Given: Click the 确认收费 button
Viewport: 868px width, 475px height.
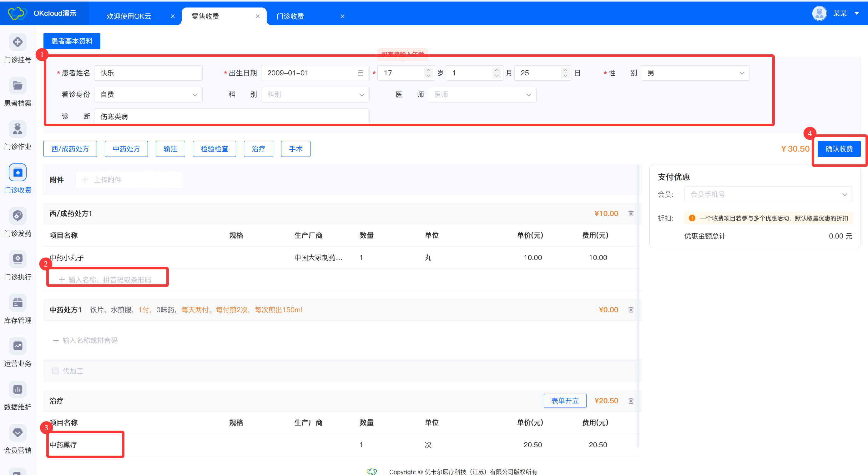Looking at the screenshot, I should 839,149.
